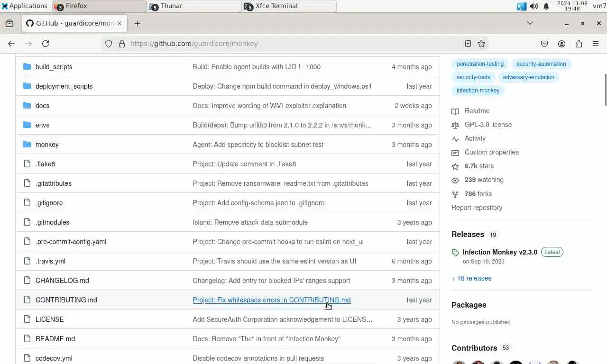Click Report repository link
607x364 pixels.
(x=477, y=208)
